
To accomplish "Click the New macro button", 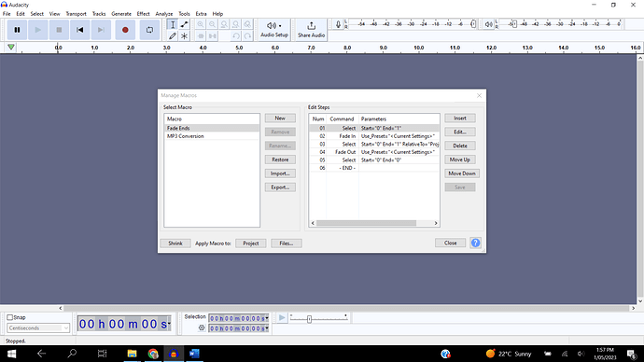I will (280, 118).
